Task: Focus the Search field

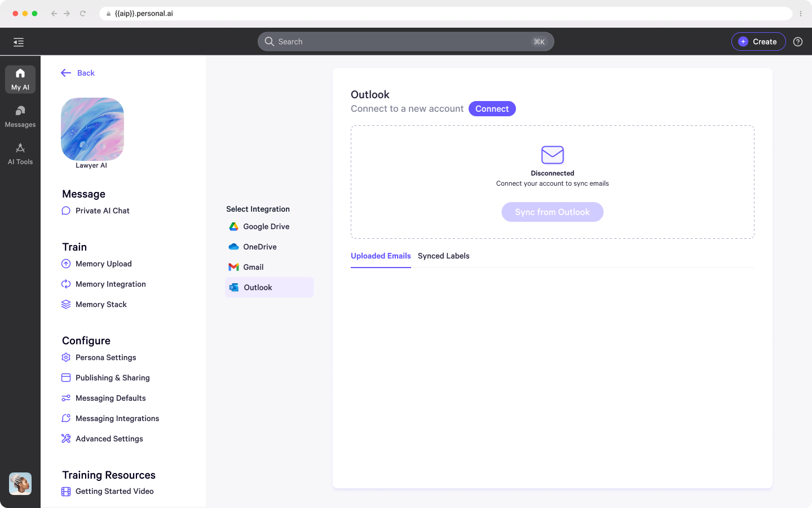Action: click(x=406, y=42)
